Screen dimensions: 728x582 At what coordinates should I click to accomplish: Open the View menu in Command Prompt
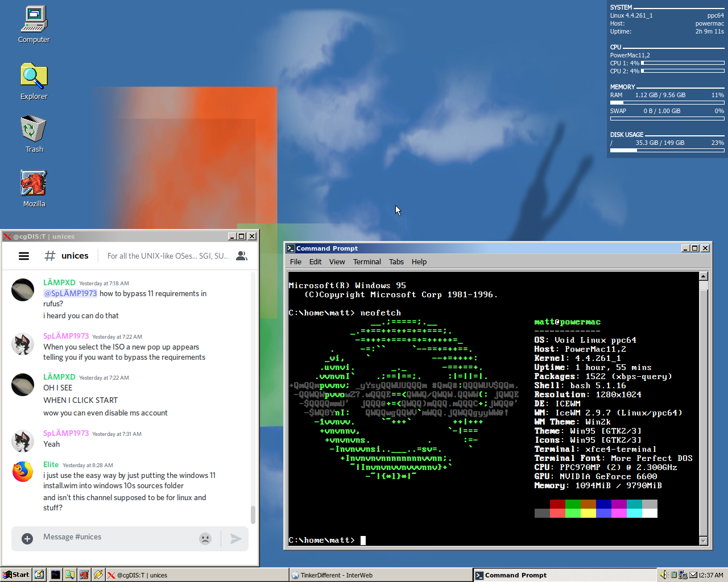point(337,261)
